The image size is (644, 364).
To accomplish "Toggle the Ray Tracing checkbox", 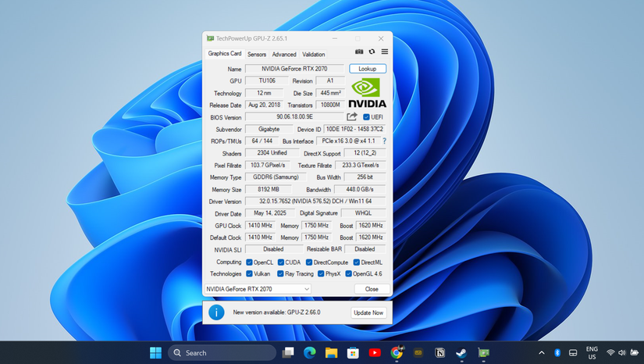I will coord(280,274).
